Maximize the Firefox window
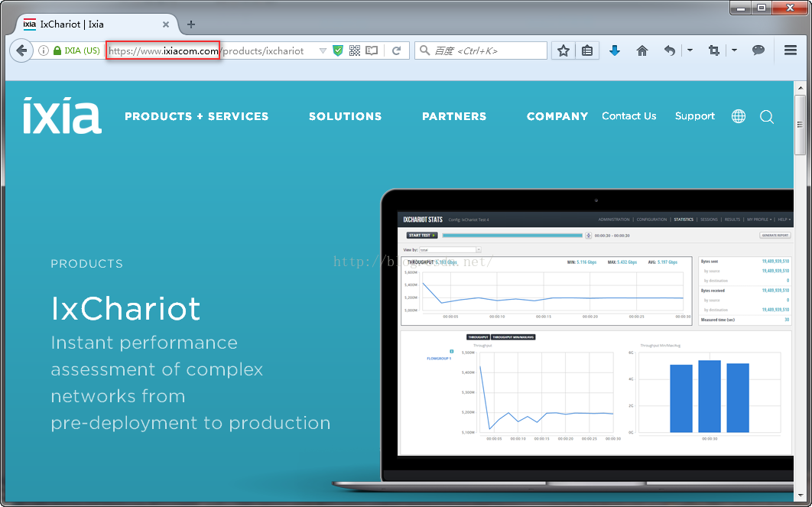 coord(762,8)
